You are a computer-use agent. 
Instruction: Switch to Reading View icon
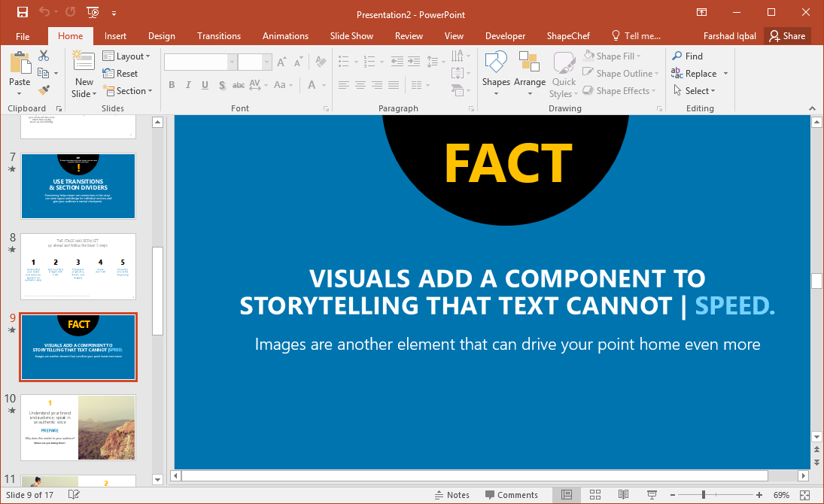click(623, 495)
